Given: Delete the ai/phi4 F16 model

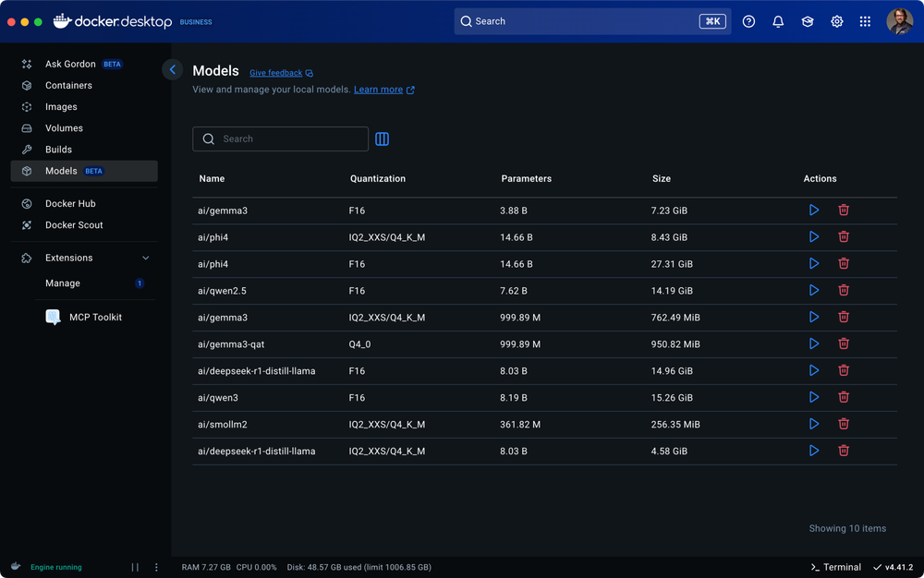Looking at the screenshot, I should (x=844, y=263).
